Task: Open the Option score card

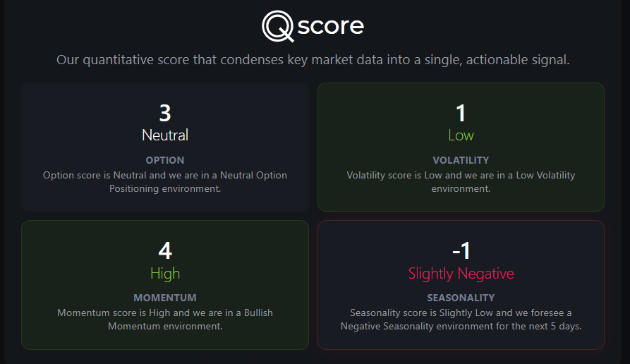Action: pos(165,147)
